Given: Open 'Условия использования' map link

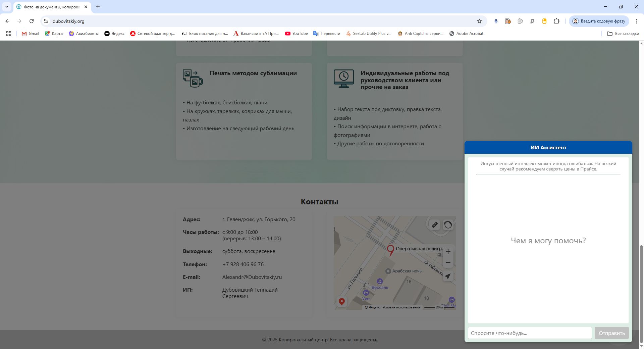Looking at the screenshot, I should [x=401, y=307].
